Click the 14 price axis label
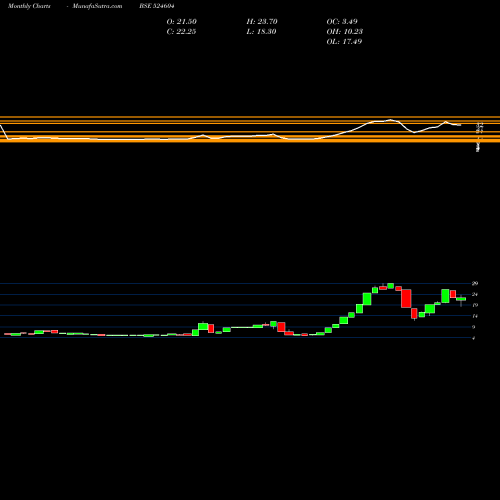Viewport: 500px width, 500px height. click(x=475, y=316)
